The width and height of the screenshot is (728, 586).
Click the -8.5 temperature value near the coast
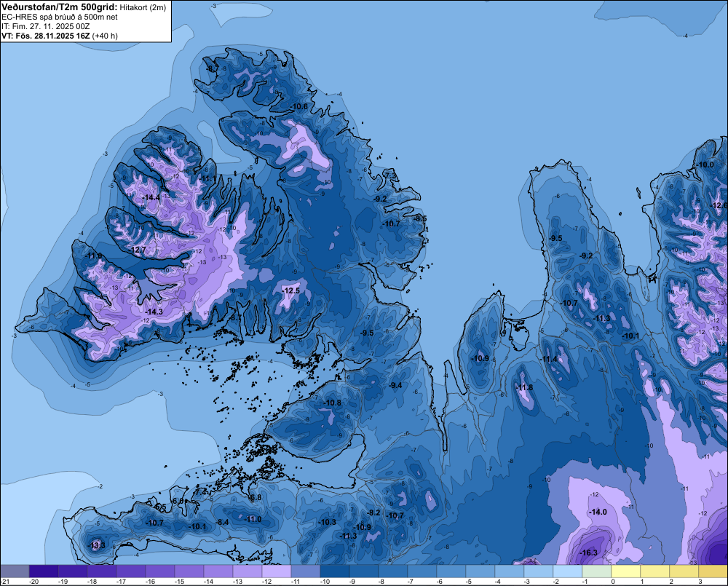point(420,218)
